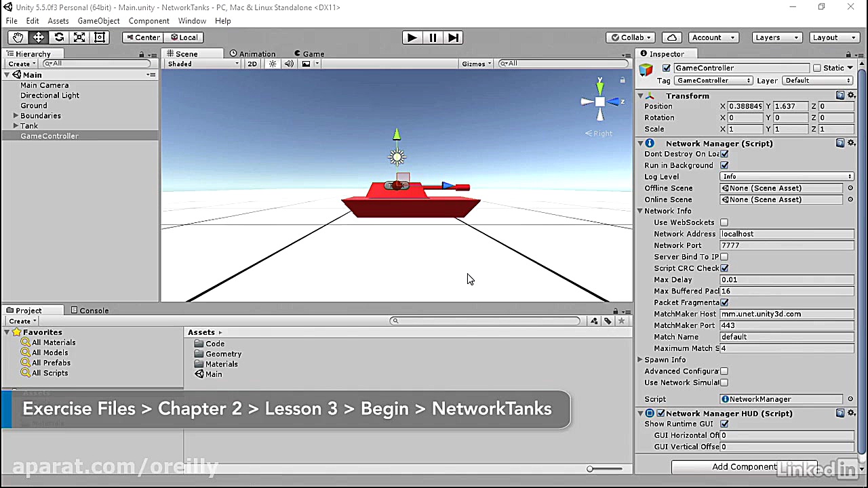Select the Move tool in the toolbar
868x488 pixels.
click(x=39, y=37)
